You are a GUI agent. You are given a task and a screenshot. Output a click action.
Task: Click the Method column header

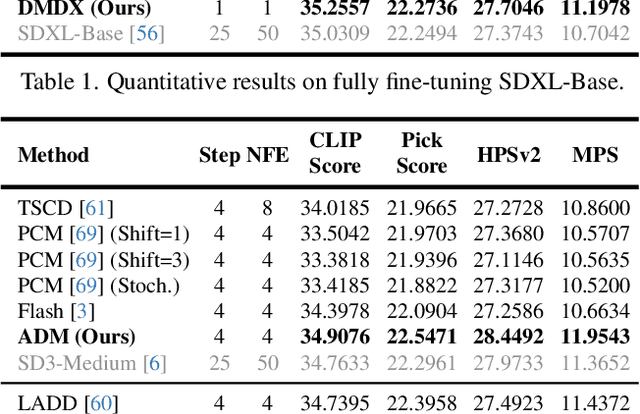54,155
